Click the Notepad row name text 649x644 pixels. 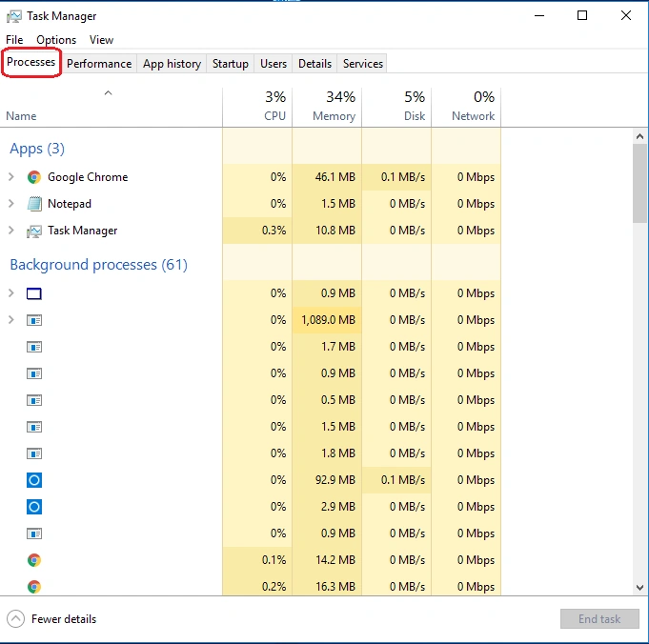click(x=70, y=204)
